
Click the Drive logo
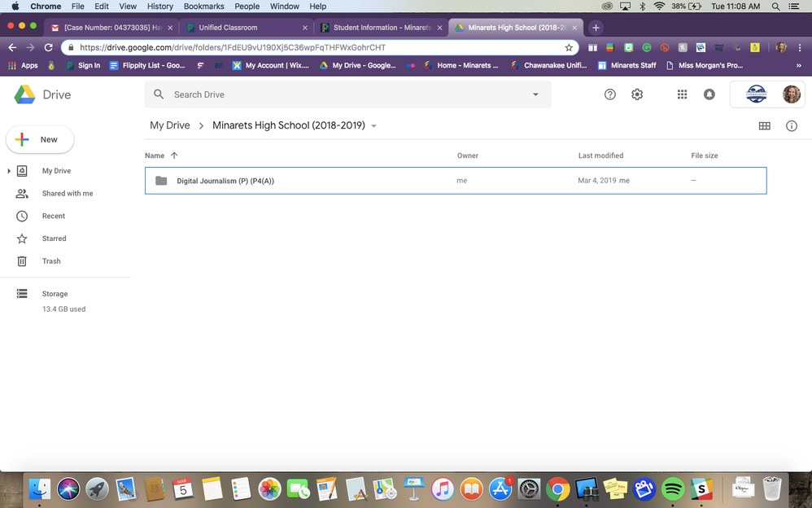point(42,95)
